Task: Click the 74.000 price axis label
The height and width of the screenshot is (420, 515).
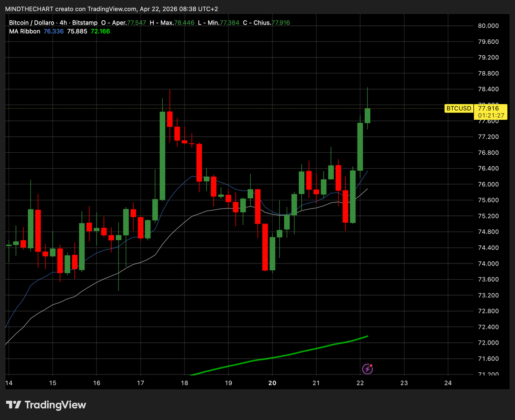Action: coord(488,263)
